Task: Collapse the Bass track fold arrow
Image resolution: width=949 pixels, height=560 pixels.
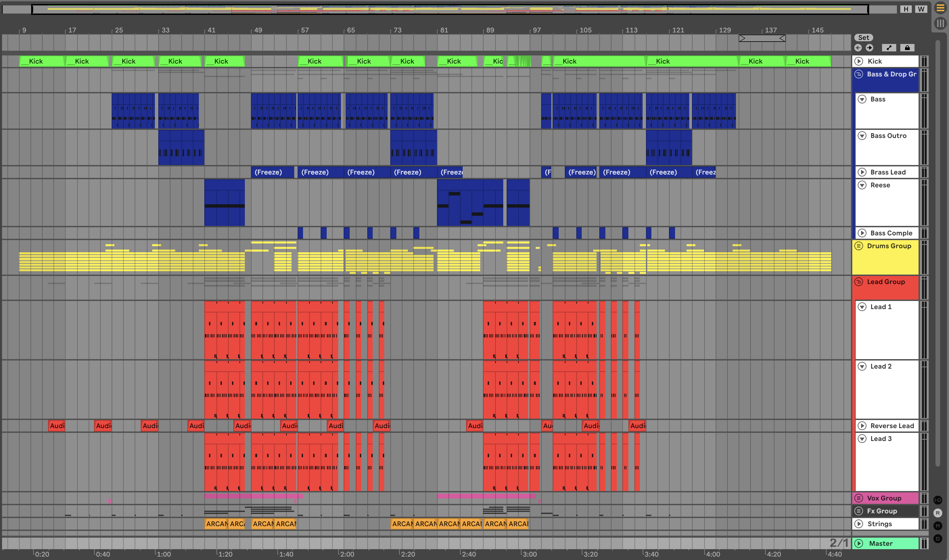Action: coord(862,99)
